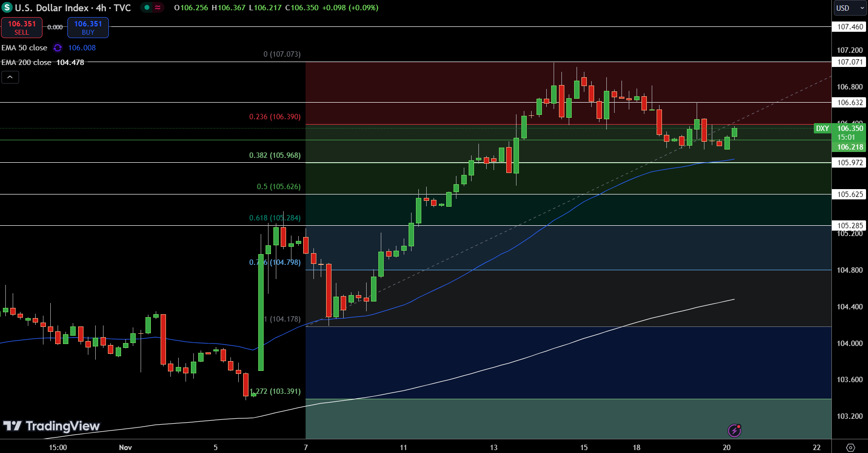The image size is (868, 453).
Task: Click the 106.632 price label on axis
Action: [850, 103]
